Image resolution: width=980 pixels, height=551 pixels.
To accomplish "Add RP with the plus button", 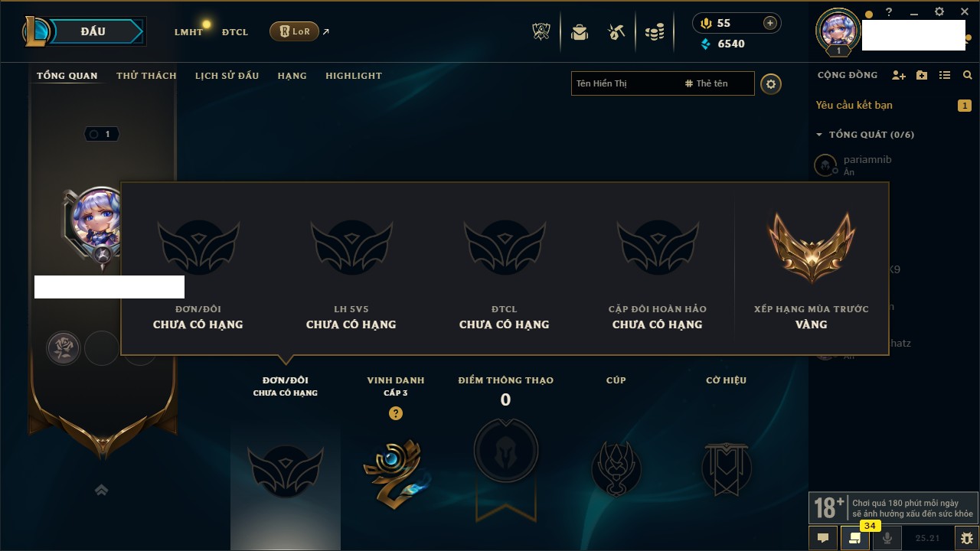I will point(769,23).
